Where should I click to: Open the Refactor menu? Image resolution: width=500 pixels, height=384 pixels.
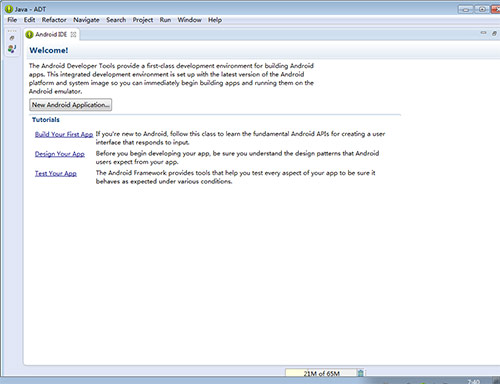[54, 20]
